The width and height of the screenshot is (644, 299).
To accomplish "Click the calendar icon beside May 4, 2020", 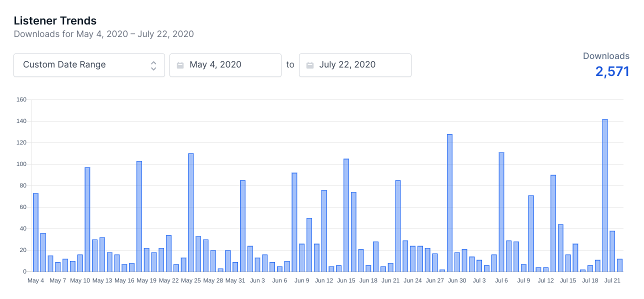I will 180,65.
